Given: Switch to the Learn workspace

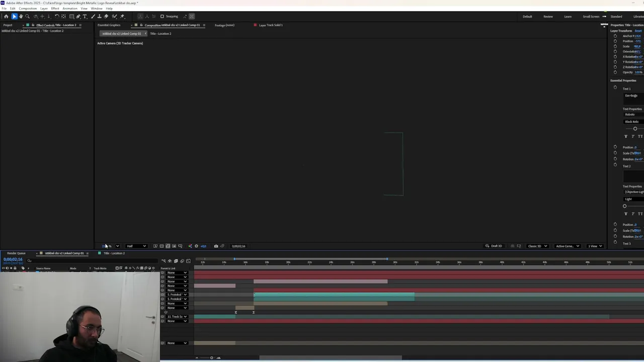Looking at the screenshot, I should 568,17.
